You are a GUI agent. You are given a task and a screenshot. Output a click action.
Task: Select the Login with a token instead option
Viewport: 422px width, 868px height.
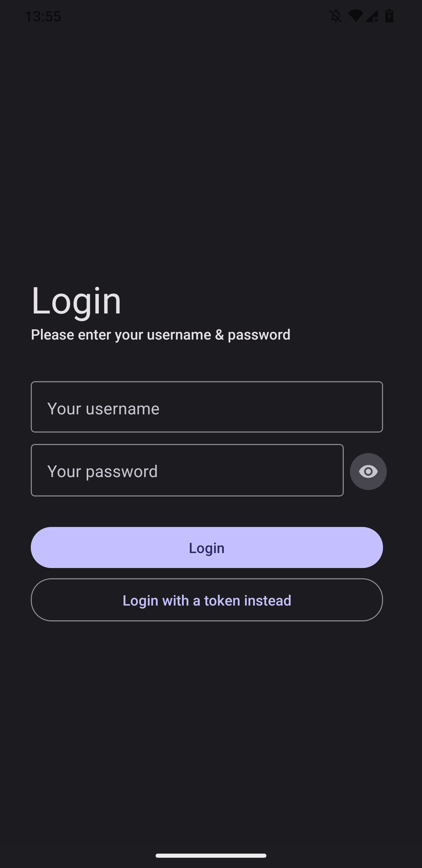click(207, 600)
